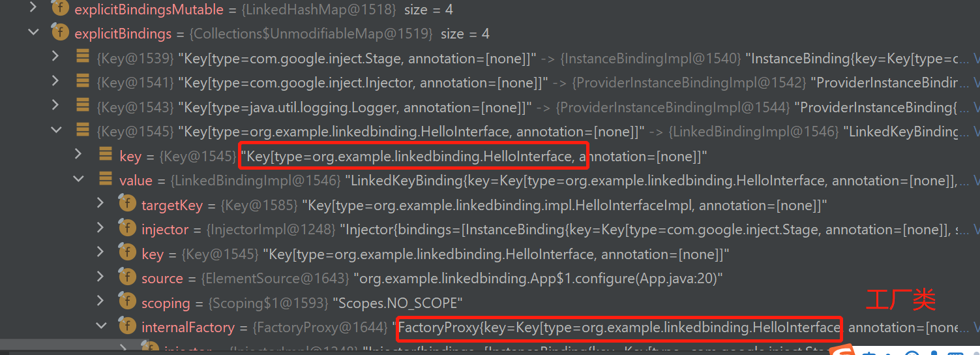Click the Sogou input method tray icon
The width and height of the screenshot is (980, 355).
(845, 351)
